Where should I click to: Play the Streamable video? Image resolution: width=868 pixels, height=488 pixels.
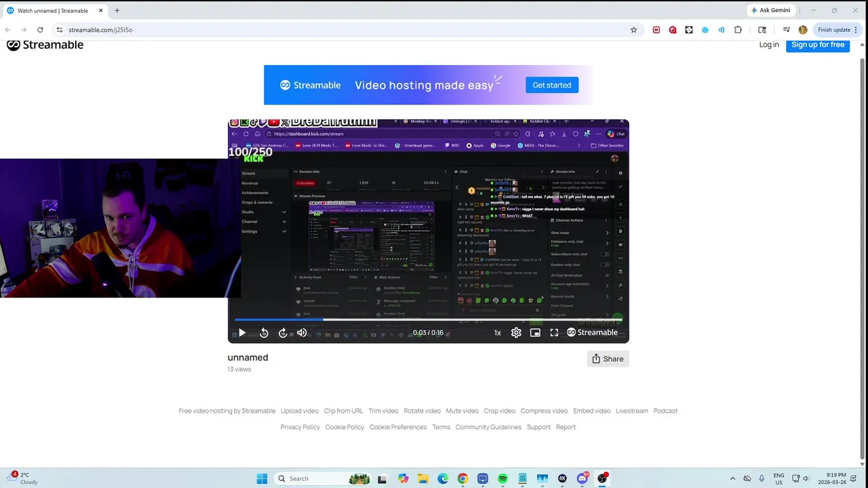[242, 333]
